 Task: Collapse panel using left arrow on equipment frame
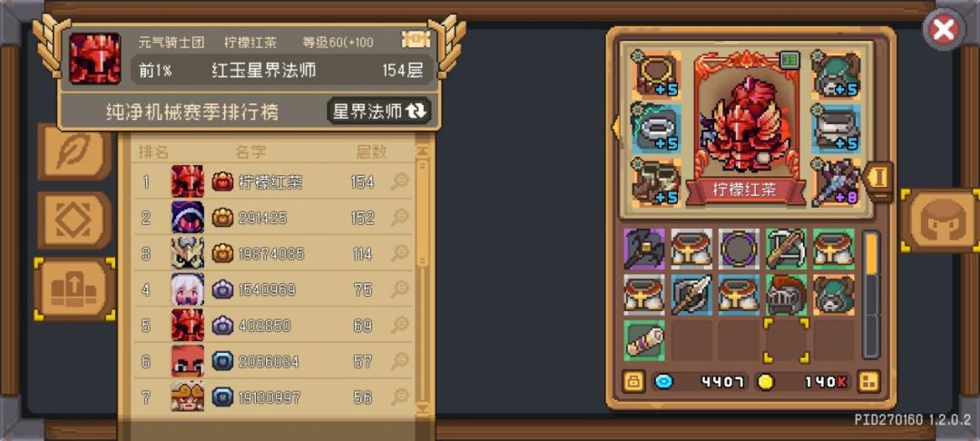(x=615, y=127)
